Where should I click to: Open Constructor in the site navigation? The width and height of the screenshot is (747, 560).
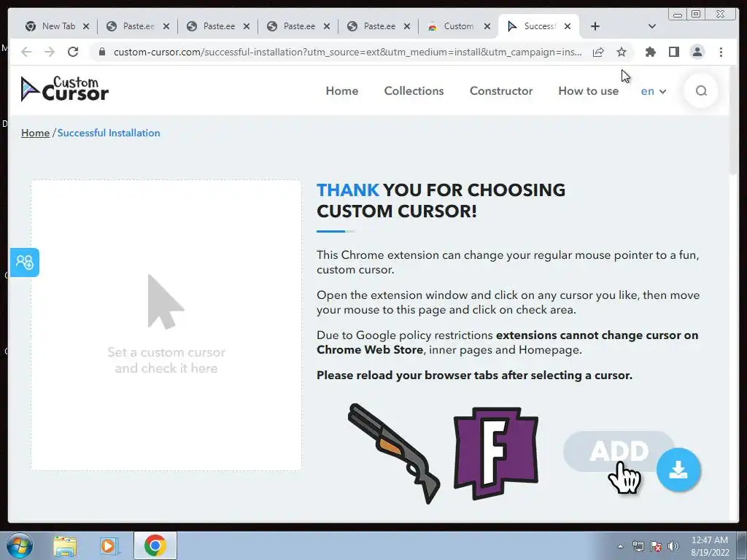tap(501, 91)
